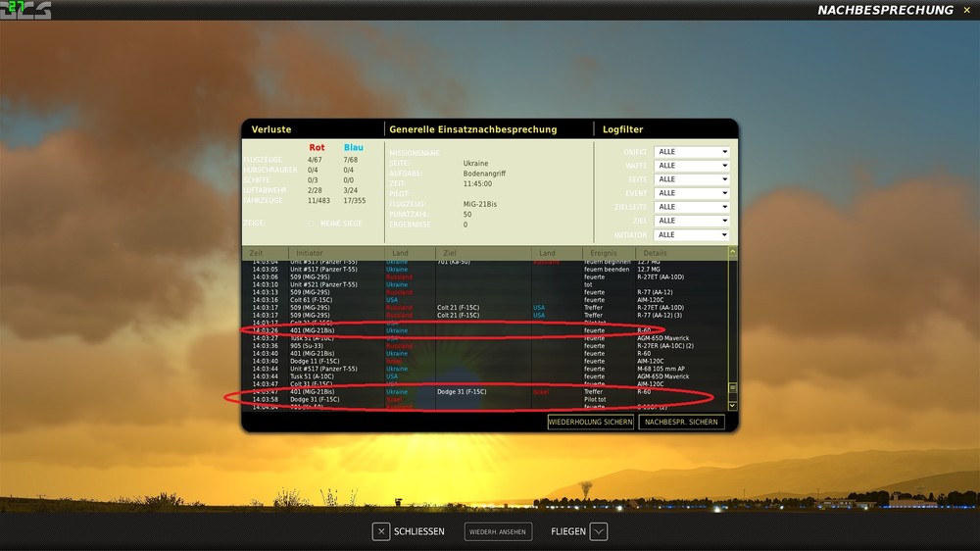Click the Land column header next to Ziel
980x551 pixels.
pos(547,253)
